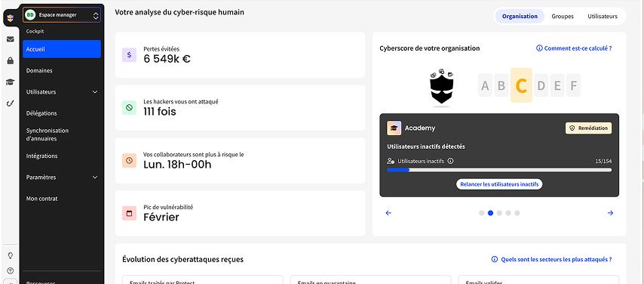Switch to the Organisation tab
This screenshot has height=284, width=644.
(520, 17)
